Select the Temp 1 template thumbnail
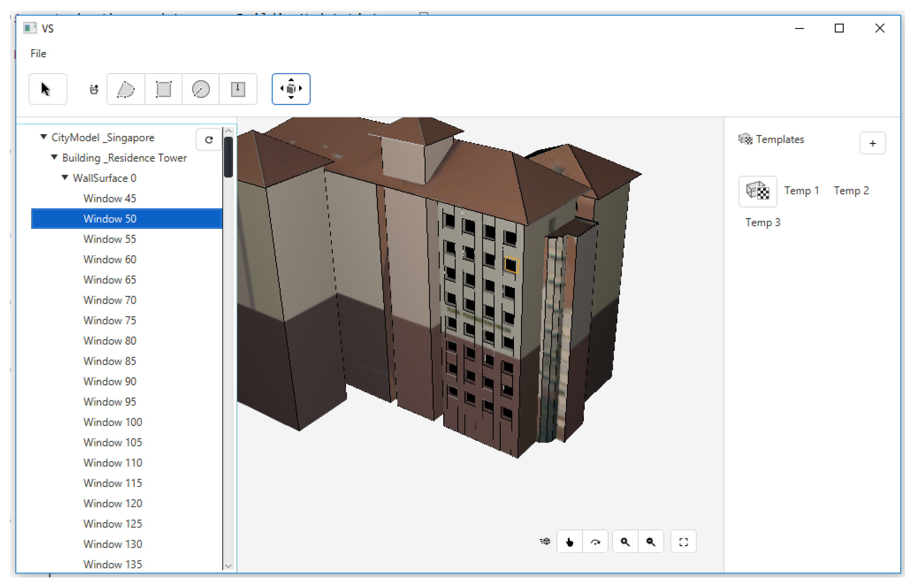Viewport: 915px width, 588px height. [x=757, y=191]
